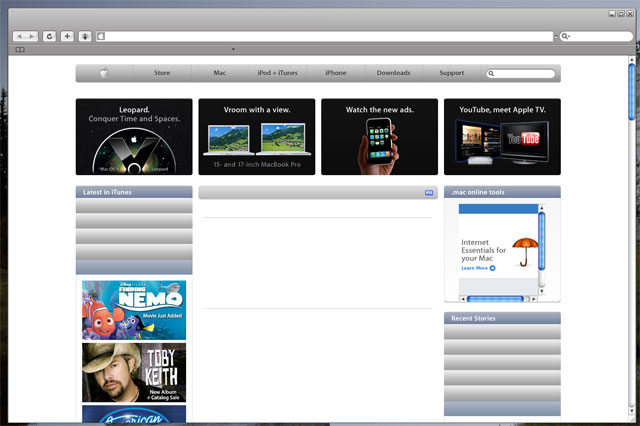Maximize the browser window
640x426 pixels.
(621, 13)
